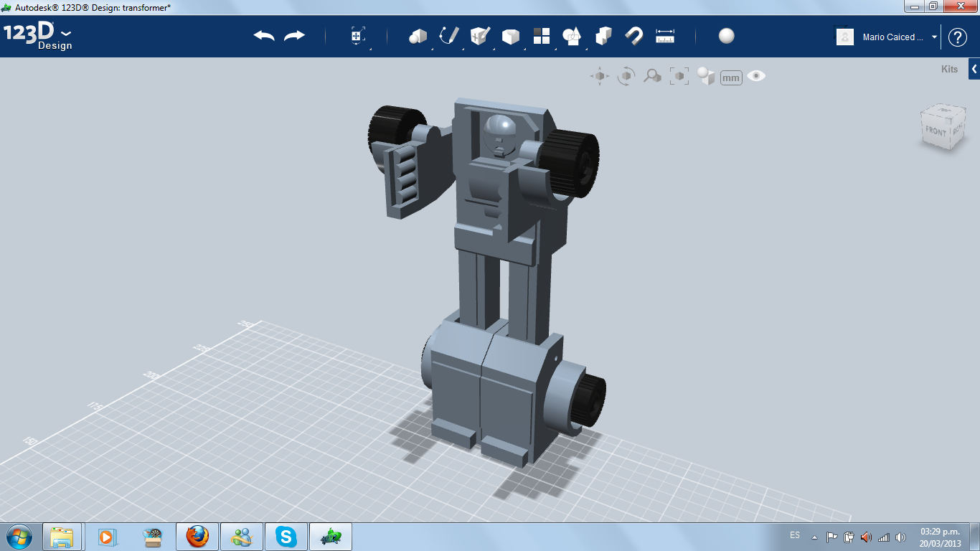Open Mario Caiced account dropdown
The width and height of the screenshot is (980, 551).
pyautogui.click(x=935, y=37)
